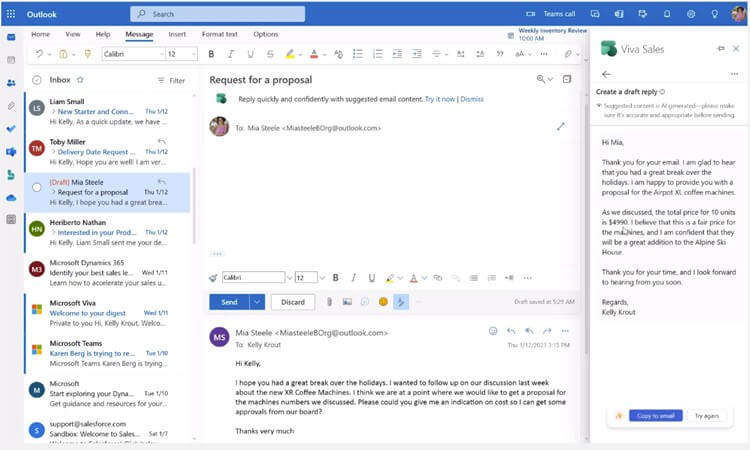750x450 pixels.
Task: Pick the ribbon text highlight color
Action: [x=290, y=54]
